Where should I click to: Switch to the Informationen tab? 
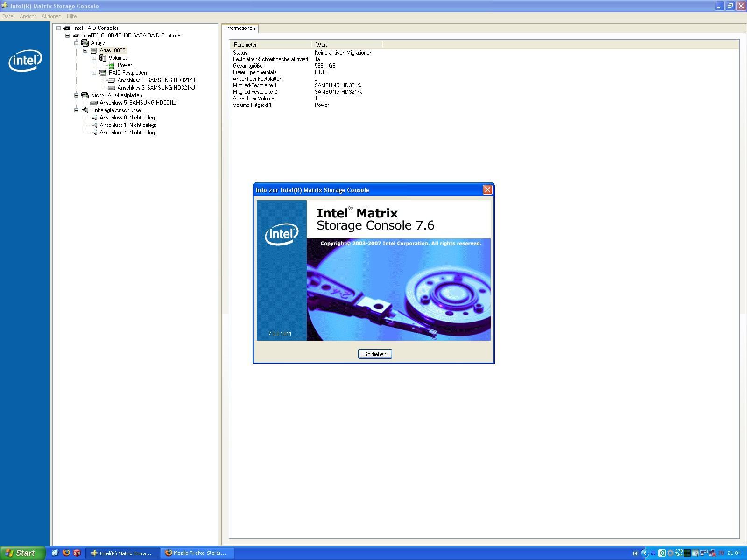(x=240, y=28)
